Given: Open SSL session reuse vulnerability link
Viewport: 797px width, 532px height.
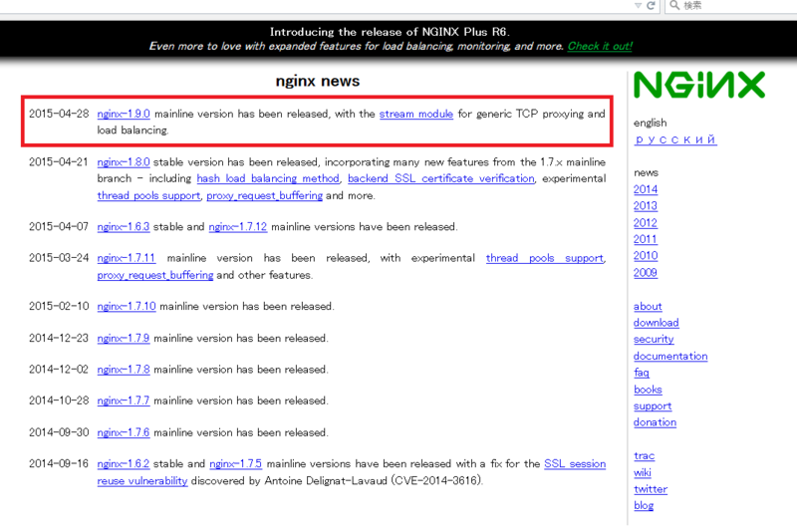Looking at the screenshot, I should pos(575,464).
